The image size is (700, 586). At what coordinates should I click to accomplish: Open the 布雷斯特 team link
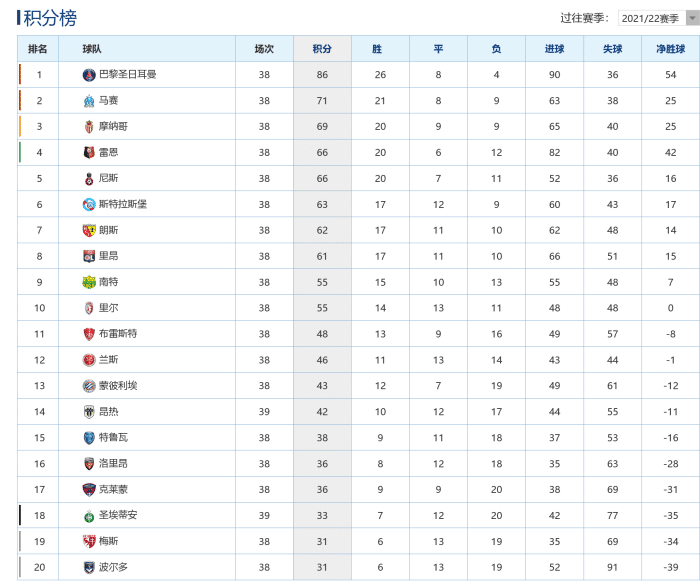pyautogui.click(x=118, y=334)
